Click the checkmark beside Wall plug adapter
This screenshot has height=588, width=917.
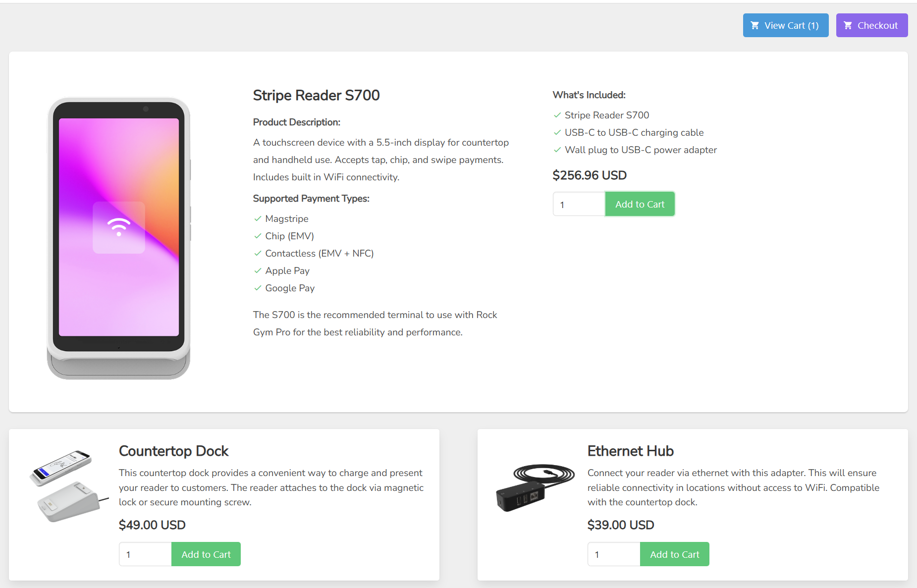coord(557,150)
